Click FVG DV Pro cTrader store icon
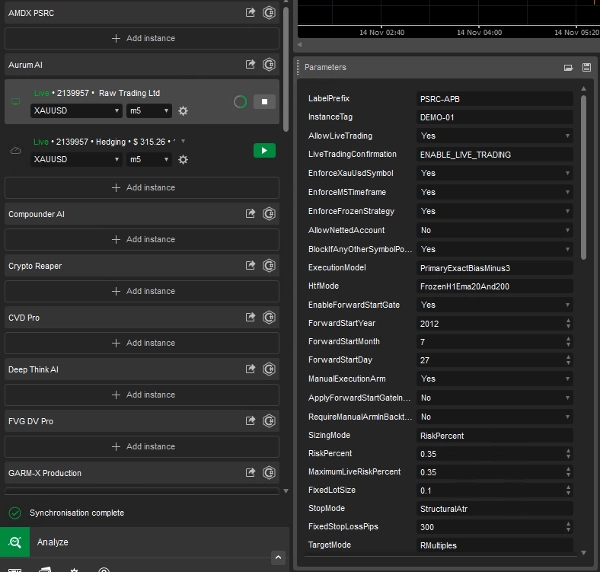 point(269,421)
